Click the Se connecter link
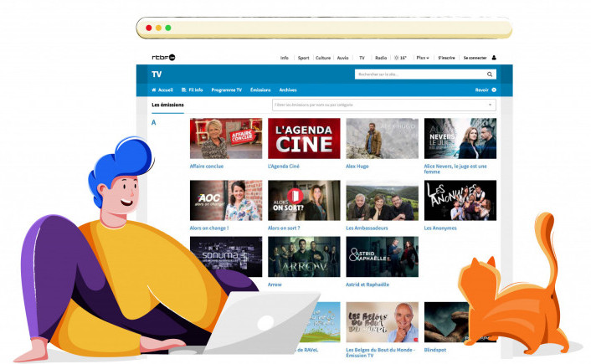The image size is (591, 364). (x=475, y=58)
